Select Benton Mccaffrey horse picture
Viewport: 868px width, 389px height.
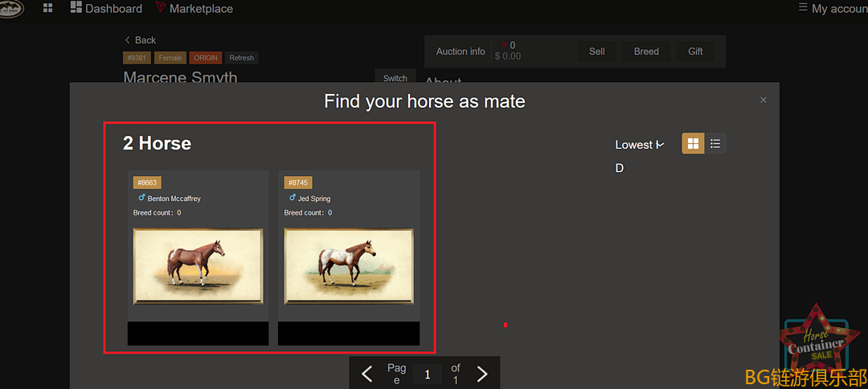[x=199, y=265]
